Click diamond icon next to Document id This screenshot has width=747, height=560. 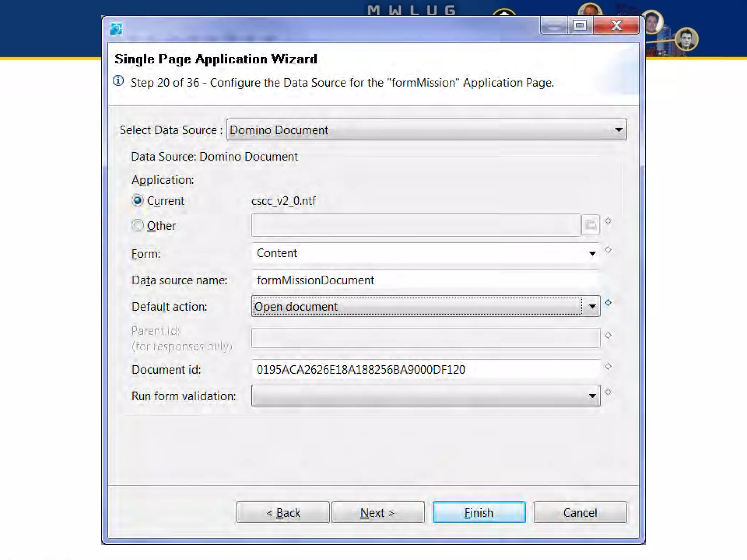(x=608, y=366)
